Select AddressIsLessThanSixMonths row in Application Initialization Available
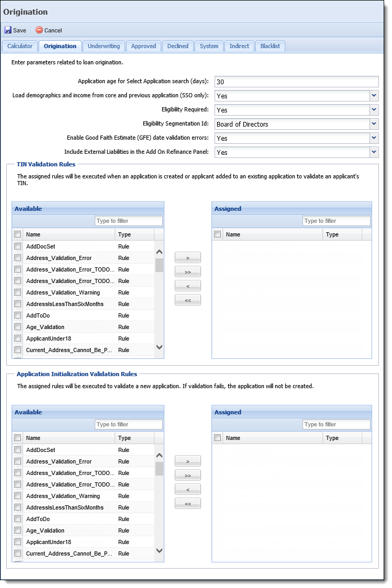 [83, 507]
